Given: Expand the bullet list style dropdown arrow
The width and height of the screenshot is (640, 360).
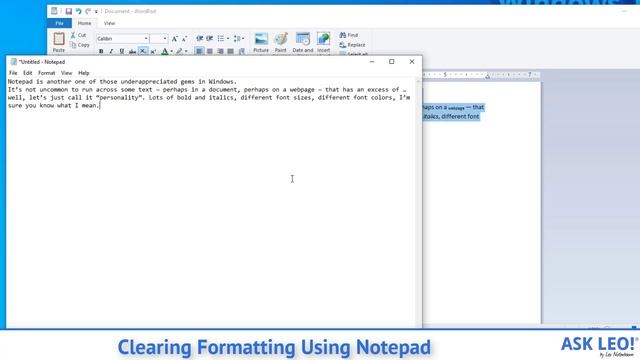Looking at the screenshot, I should pyautogui.click(x=228, y=38).
